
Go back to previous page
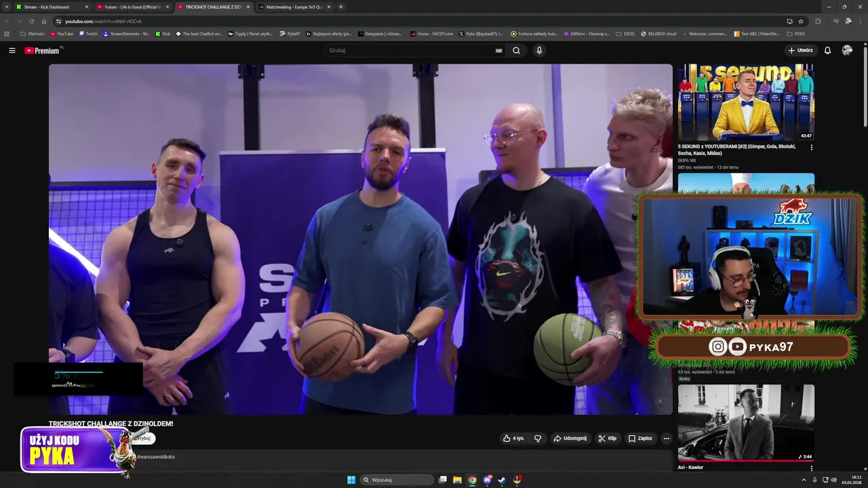click(x=7, y=21)
